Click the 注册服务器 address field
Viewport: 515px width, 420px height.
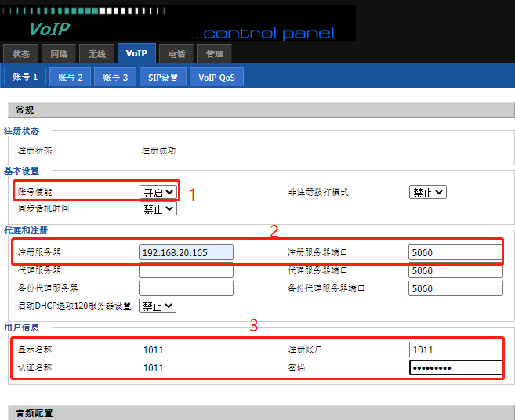[x=186, y=252]
